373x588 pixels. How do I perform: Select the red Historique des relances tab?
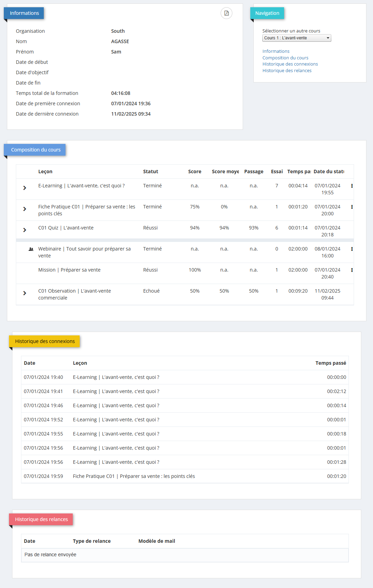coord(41,520)
